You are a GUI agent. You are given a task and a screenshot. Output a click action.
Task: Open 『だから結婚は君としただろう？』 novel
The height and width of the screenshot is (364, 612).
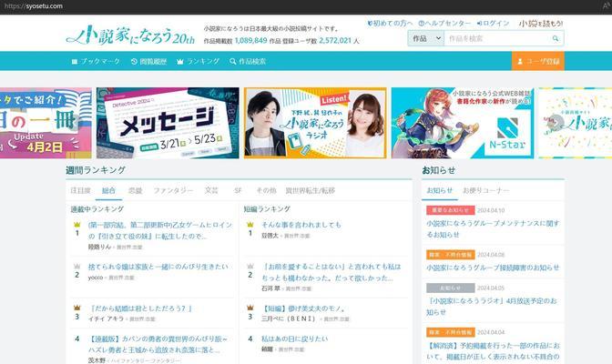point(141,308)
